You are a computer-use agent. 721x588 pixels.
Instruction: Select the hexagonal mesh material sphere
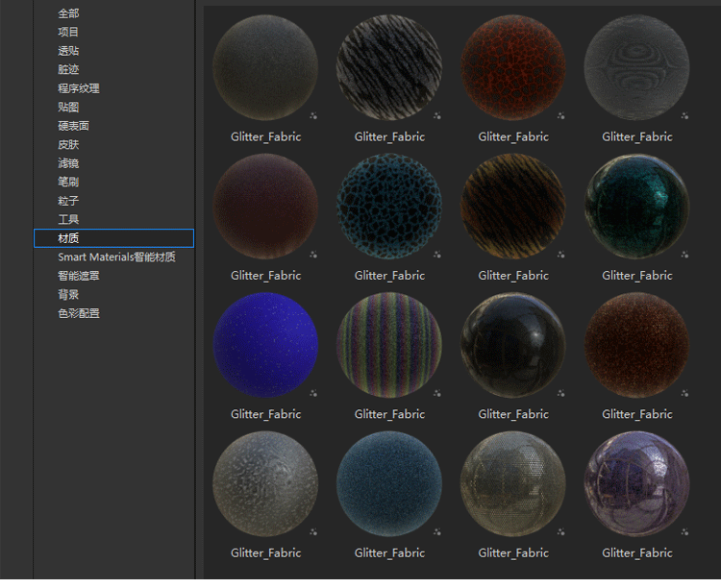click(x=513, y=483)
